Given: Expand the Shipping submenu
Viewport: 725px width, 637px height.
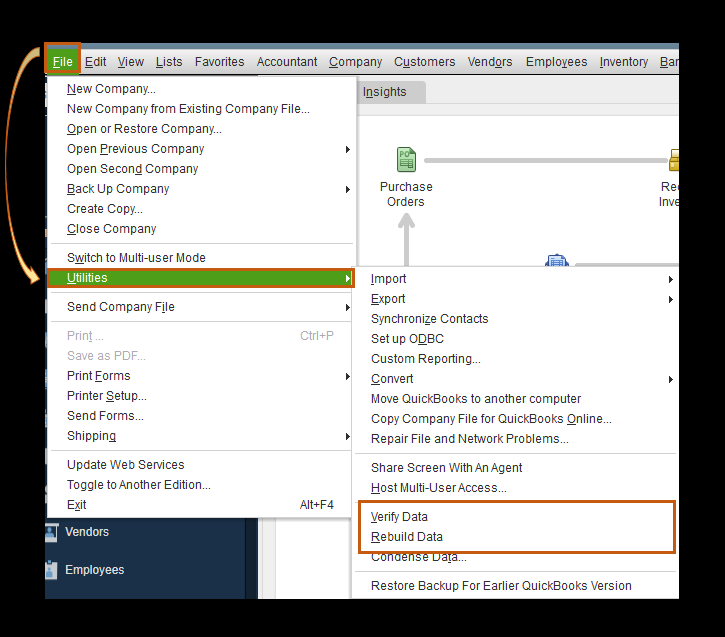Looking at the screenshot, I should tap(201, 436).
